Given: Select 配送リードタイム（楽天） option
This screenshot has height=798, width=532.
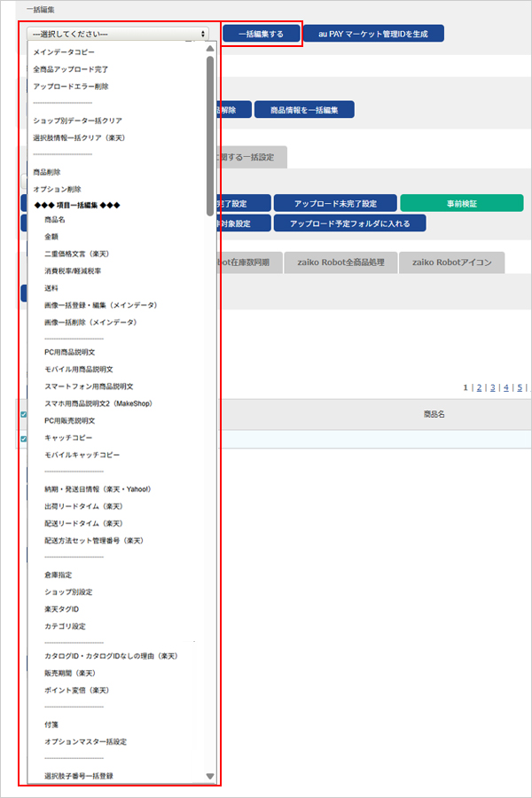Looking at the screenshot, I should pos(83,524).
